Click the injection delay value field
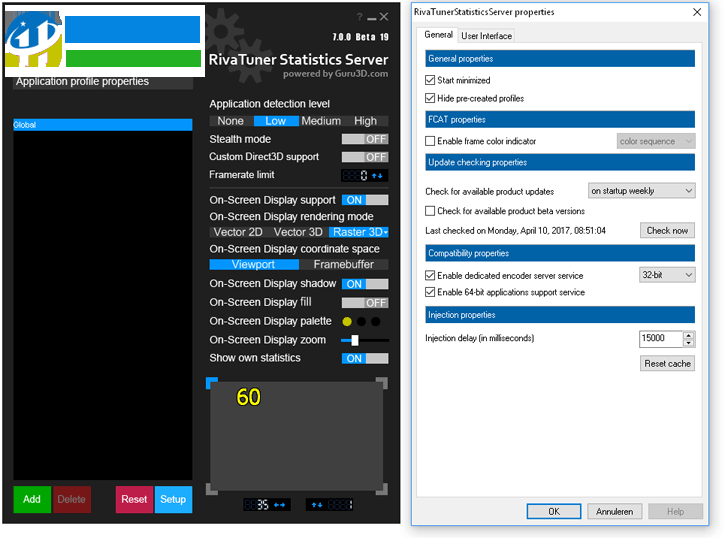The height and width of the screenshot is (538, 725). tap(661, 338)
